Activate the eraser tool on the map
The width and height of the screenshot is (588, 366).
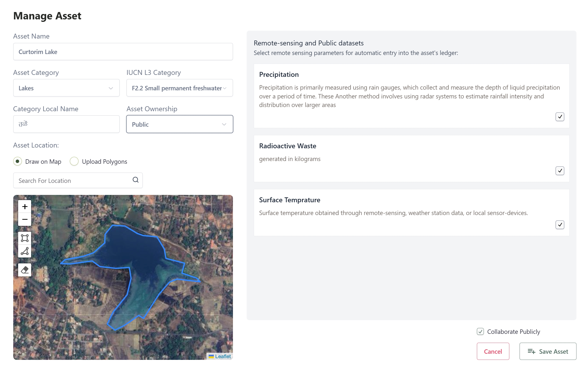25,270
